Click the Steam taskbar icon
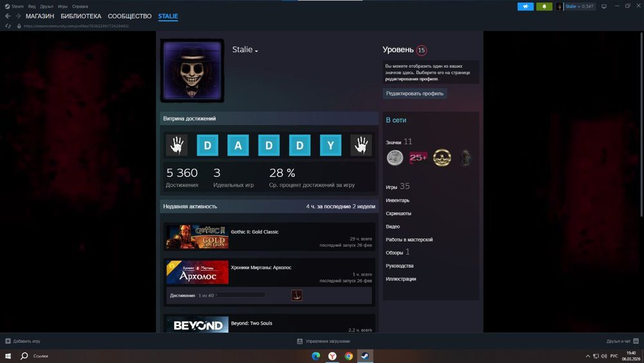 coord(365,356)
